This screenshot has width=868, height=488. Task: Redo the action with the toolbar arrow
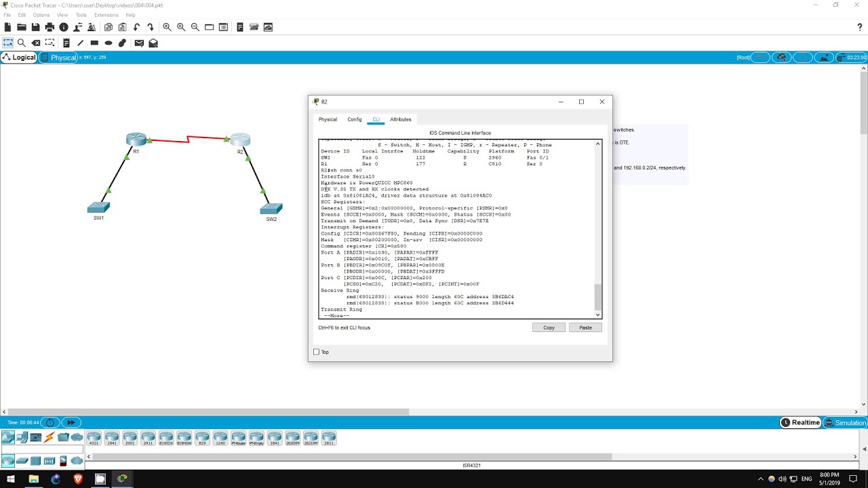tap(151, 27)
